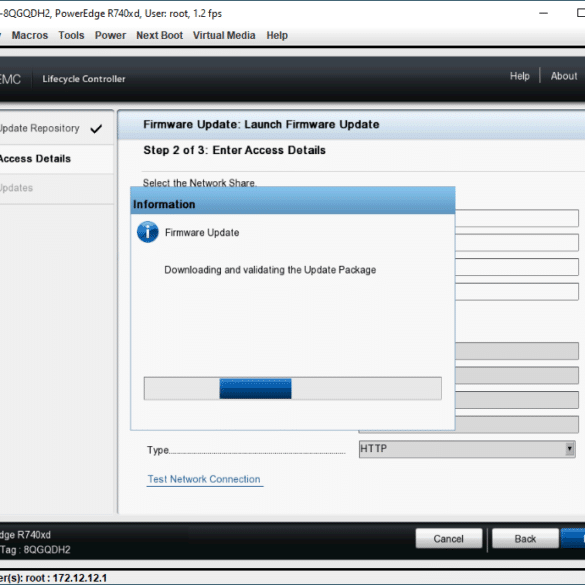Minimize the virtual console window
The height and width of the screenshot is (585, 585).
544,13
